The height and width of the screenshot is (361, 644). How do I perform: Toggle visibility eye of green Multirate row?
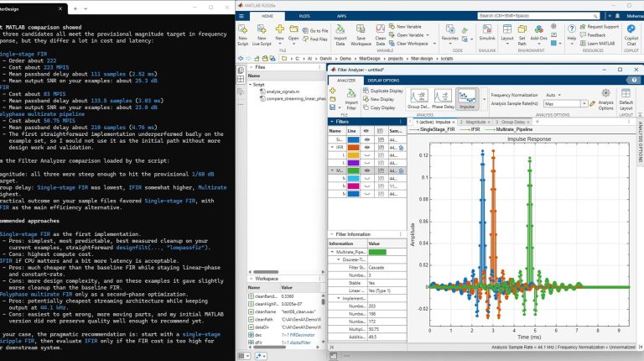point(366,170)
